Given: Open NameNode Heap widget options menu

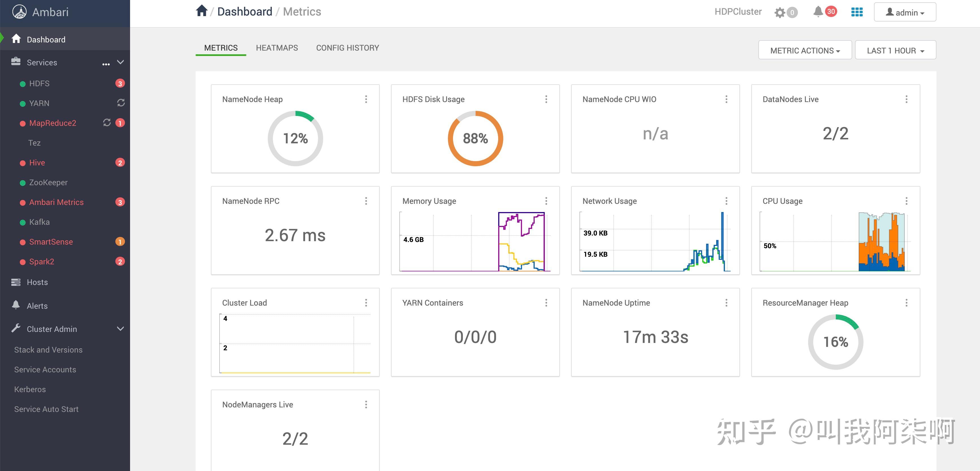Looking at the screenshot, I should pos(366,99).
